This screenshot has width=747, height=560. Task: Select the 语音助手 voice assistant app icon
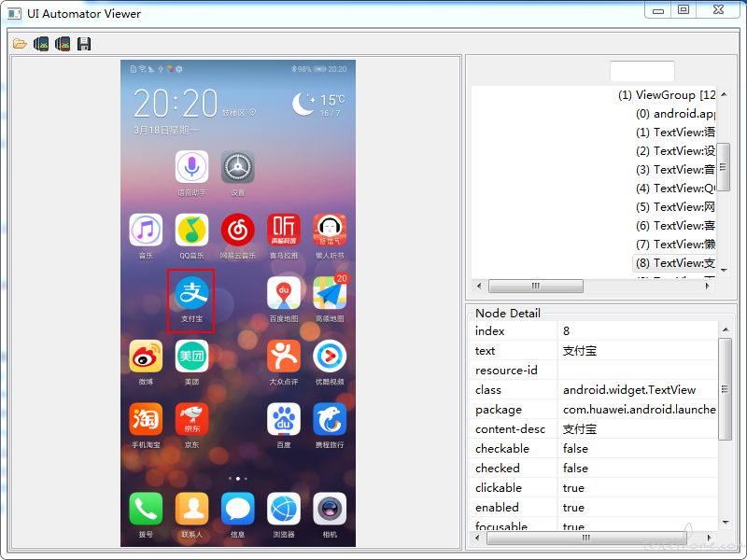tap(191, 167)
